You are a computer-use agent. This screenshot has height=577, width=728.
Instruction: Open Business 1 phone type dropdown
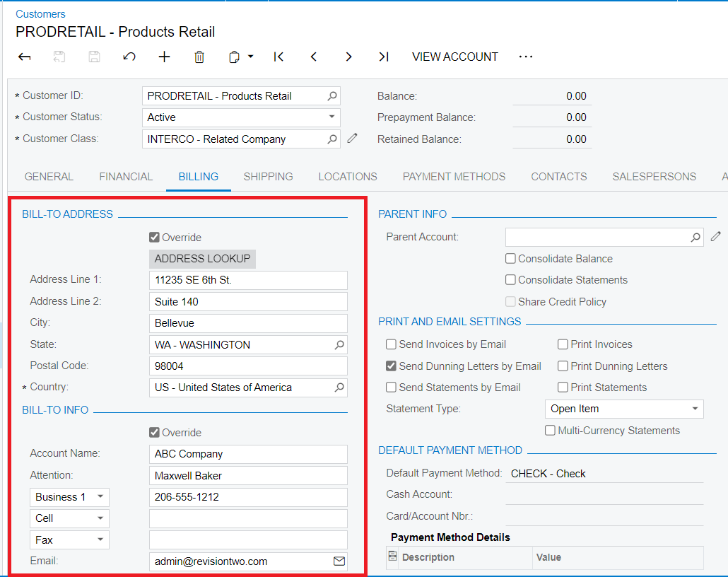(x=70, y=497)
